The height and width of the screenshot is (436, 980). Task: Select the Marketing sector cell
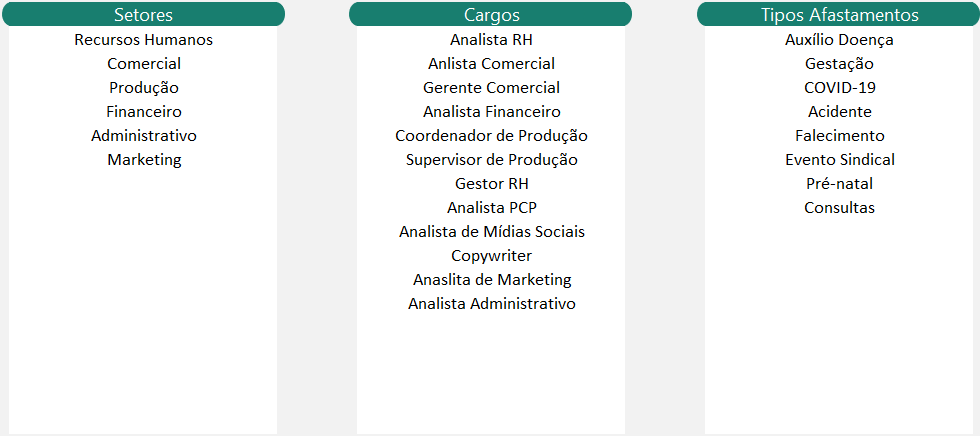143,160
